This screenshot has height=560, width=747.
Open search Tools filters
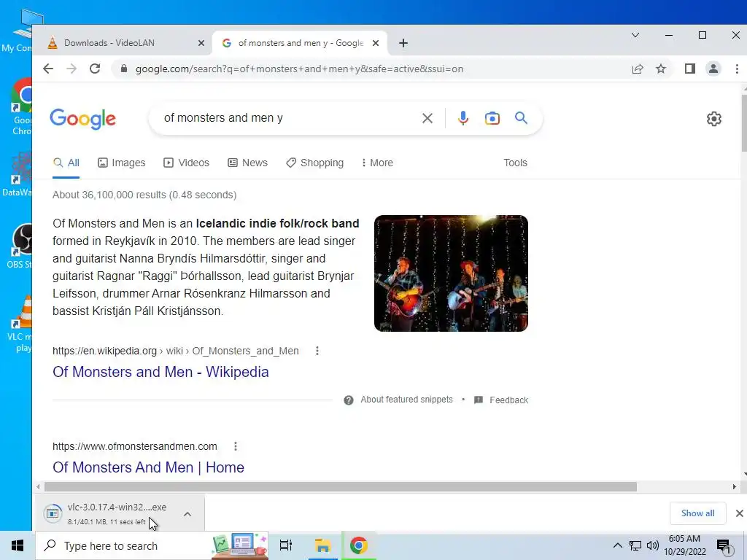[x=516, y=163]
